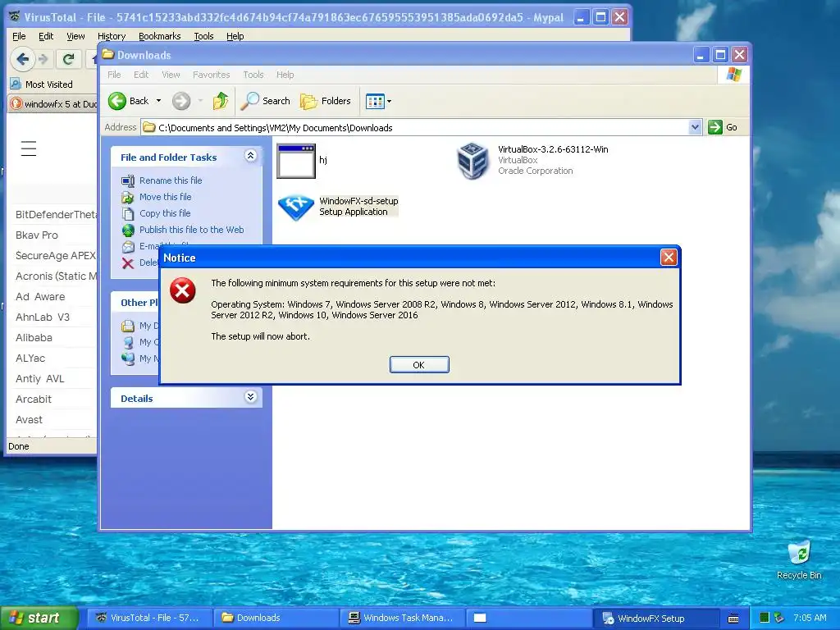Click the Start button on taskbar
The image size is (840, 630).
(39, 618)
